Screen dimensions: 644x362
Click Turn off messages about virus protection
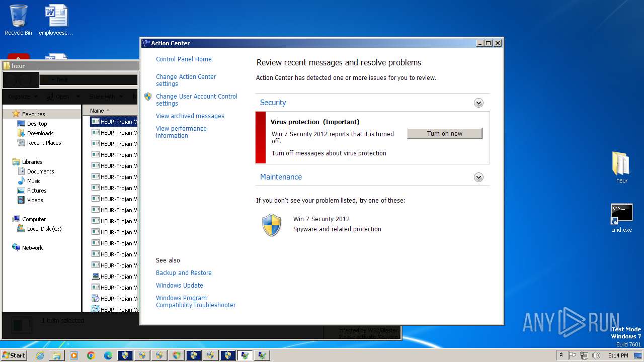[x=329, y=153]
